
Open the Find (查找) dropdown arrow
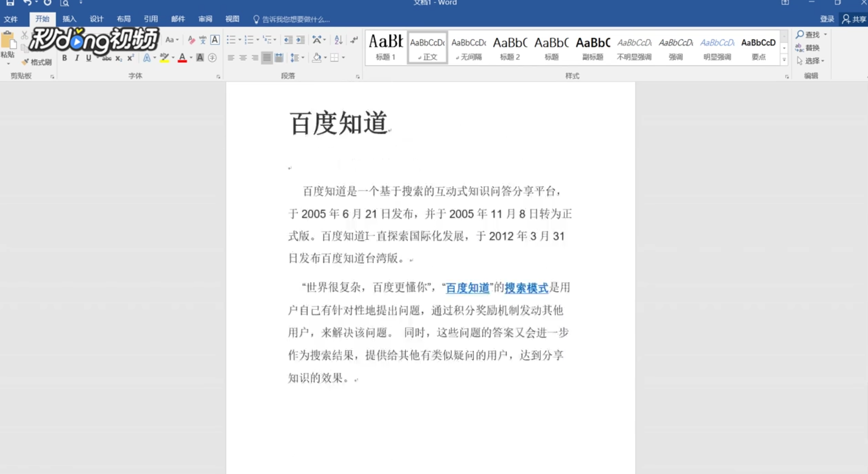pyautogui.click(x=825, y=35)
